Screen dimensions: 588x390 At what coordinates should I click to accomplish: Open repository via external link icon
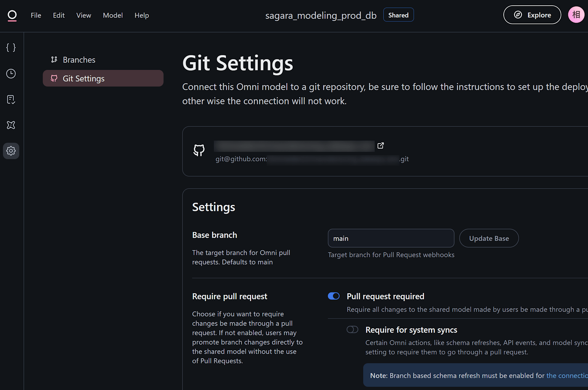pyautogui.click(x=380, y=146)
